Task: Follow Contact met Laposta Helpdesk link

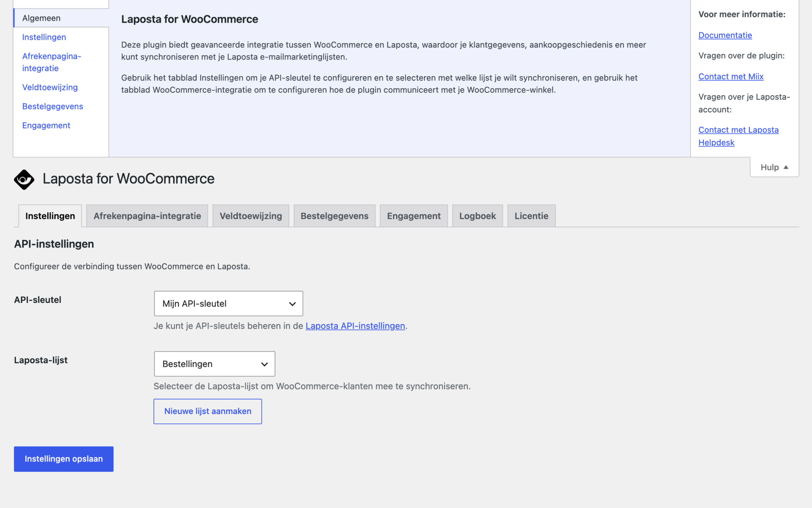Action: coord(738,136)
